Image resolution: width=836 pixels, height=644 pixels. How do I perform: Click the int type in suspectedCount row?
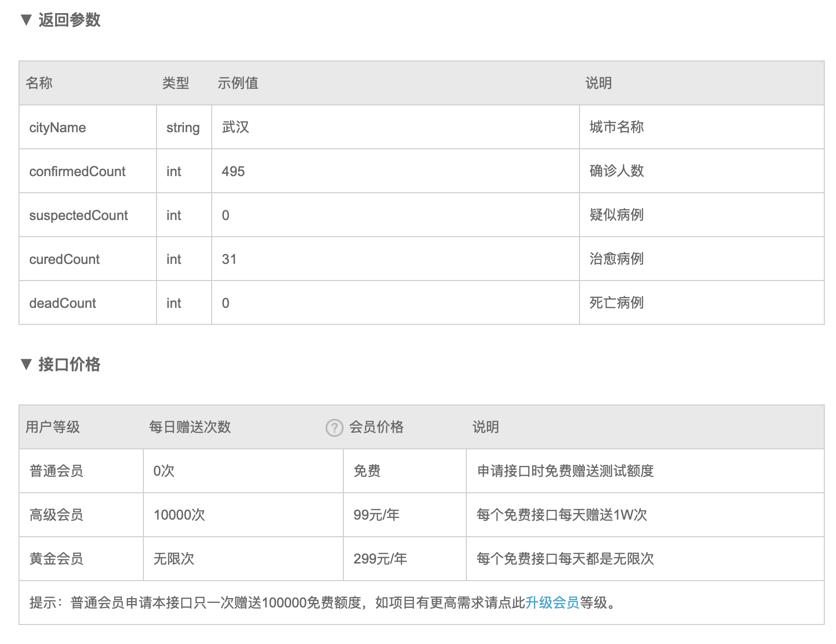pos(174,215)
